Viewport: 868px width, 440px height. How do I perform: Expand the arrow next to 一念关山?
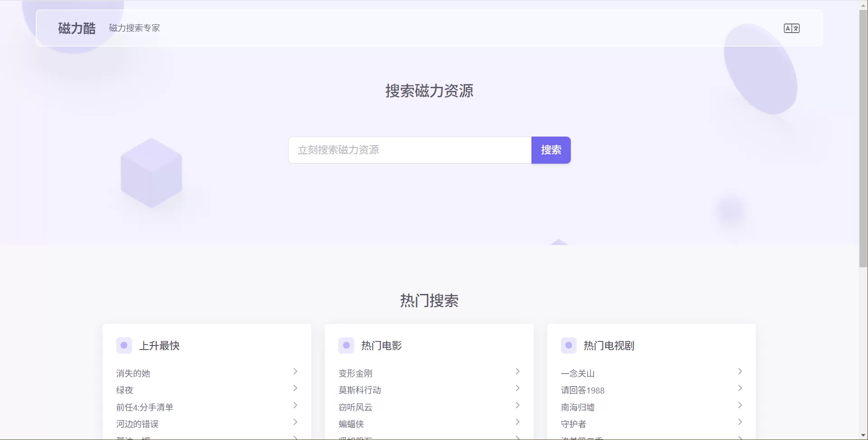[x=740, y=371]
